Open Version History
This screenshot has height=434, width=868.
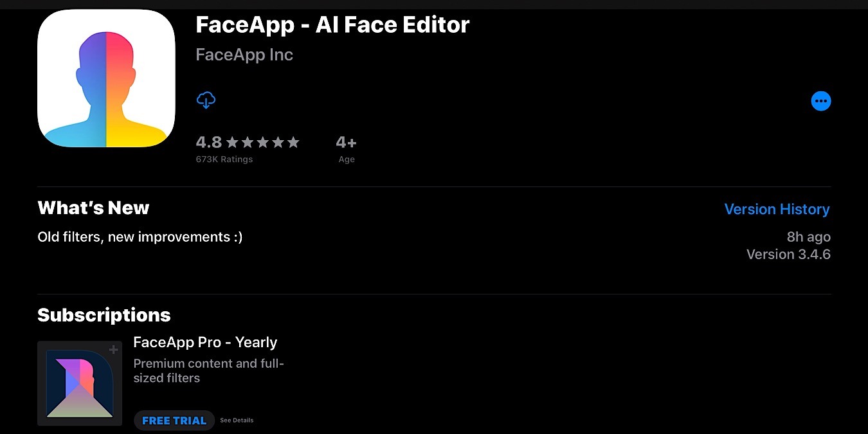click(x=777, y=209)
